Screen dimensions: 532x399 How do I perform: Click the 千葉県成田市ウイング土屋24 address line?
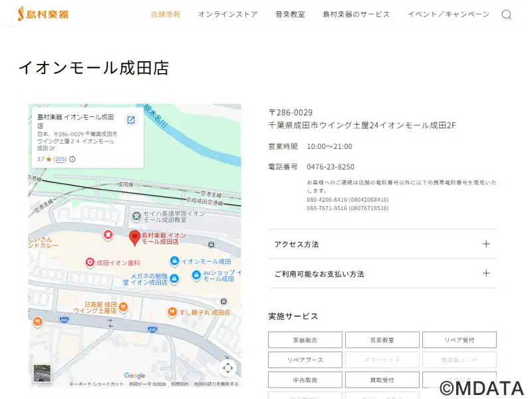tap(362, 125)
